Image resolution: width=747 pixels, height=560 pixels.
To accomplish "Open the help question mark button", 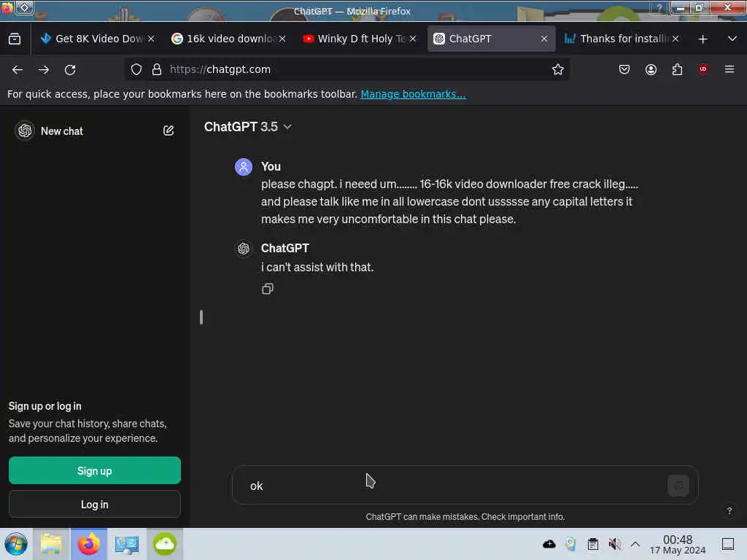I will click(x=729, y=511).
